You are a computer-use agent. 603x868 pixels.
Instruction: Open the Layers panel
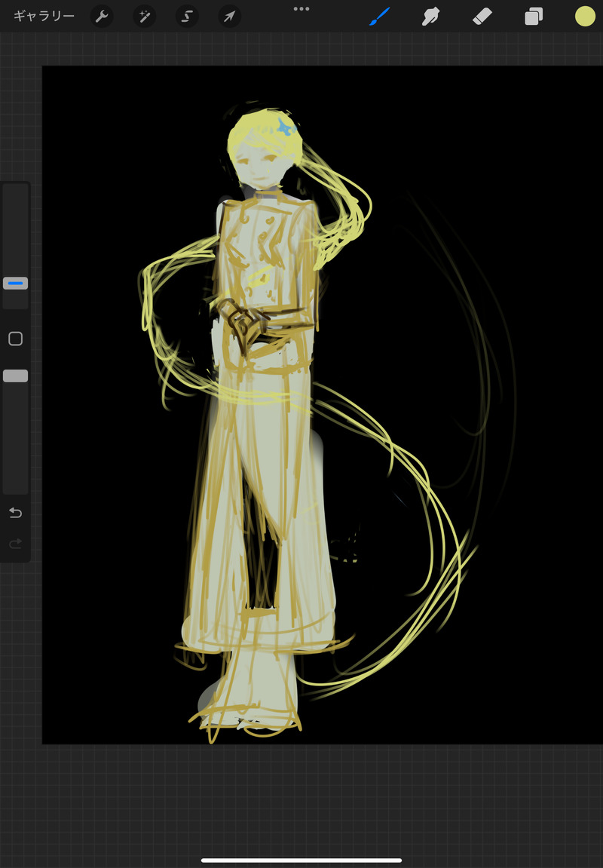[x=534, y=17]
